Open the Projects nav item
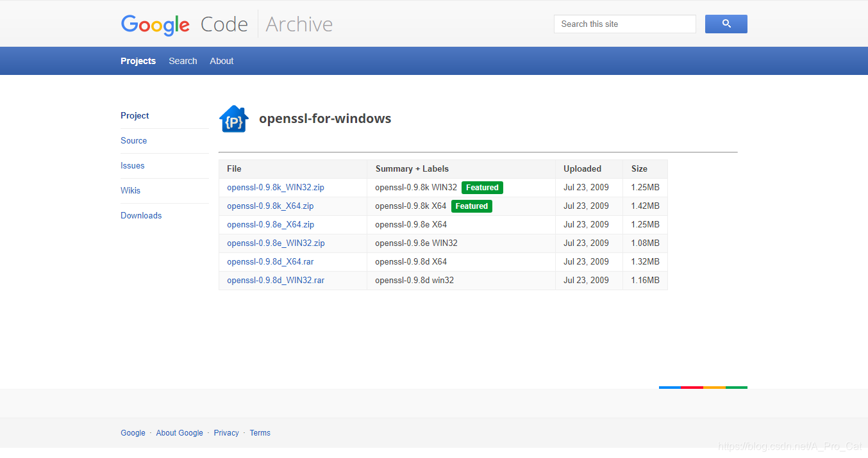868x458 pixels. point(138,61)
